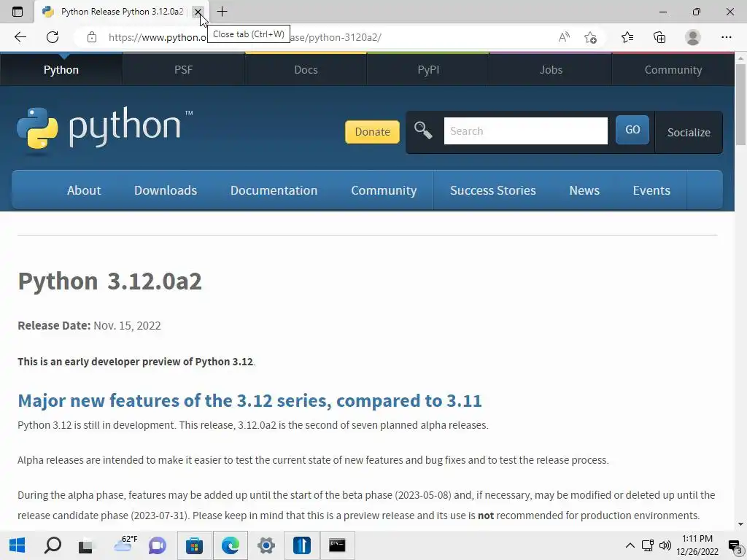The image size is (747, 560).
Task: Open the blue arrow app on taskbar
Action: pyautogui.click(x=301, y=545)
